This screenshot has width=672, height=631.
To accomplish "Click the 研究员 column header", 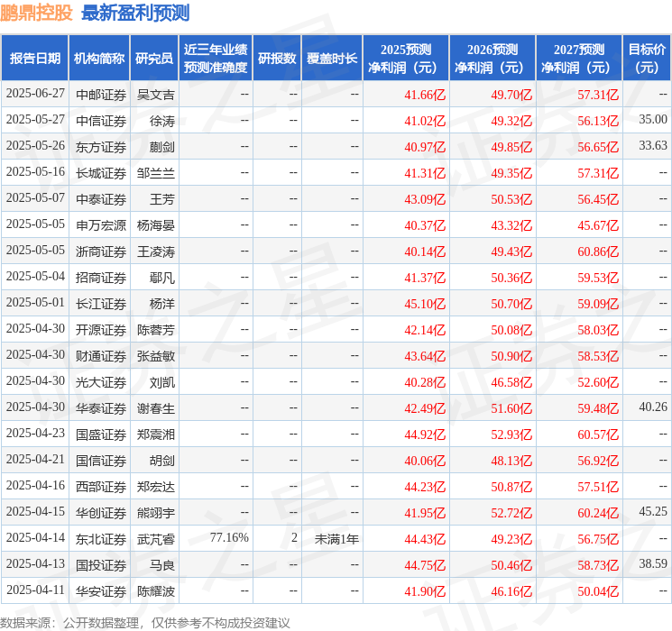I will coord(154,59).
